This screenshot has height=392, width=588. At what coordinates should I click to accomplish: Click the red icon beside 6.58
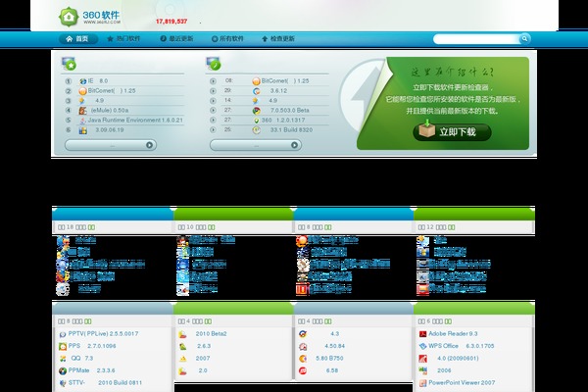(x=303, y=371)
